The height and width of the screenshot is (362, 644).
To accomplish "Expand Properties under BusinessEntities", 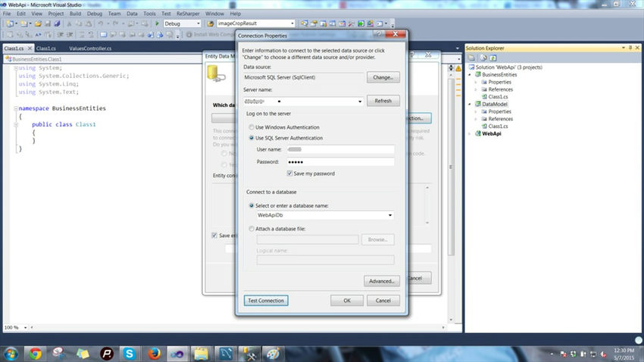I will (476, 82).
